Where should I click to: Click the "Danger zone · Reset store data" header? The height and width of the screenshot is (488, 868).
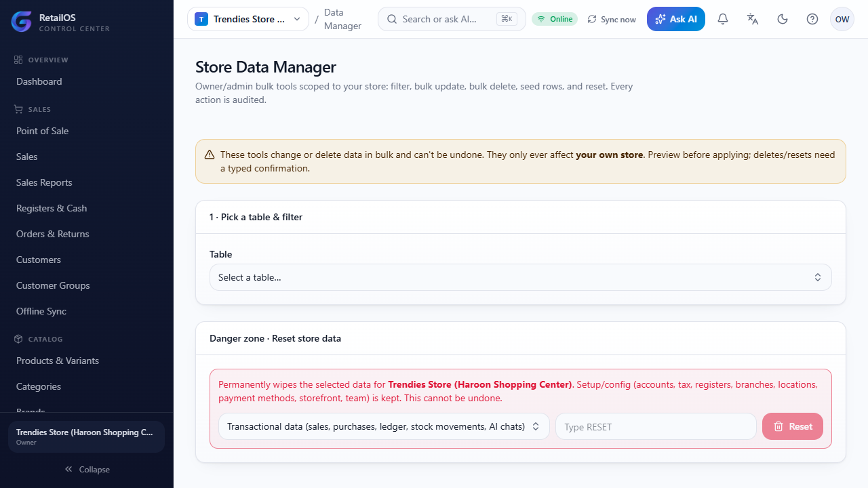[x=275, y=338]
